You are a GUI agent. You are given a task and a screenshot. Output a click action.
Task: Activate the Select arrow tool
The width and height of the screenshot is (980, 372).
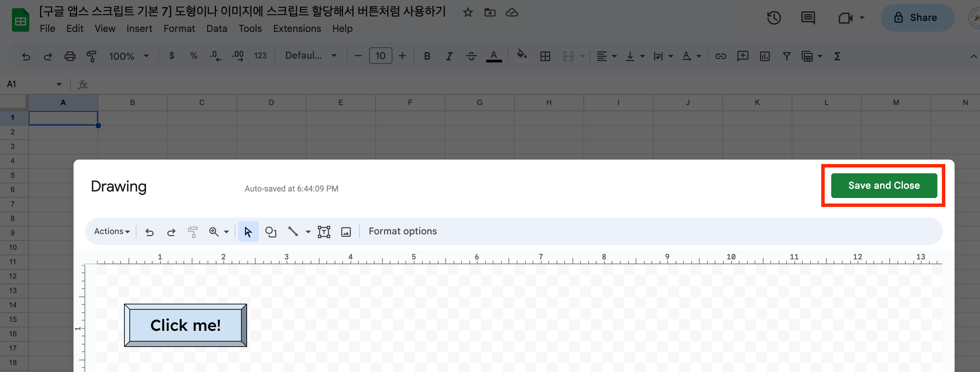[248, 231]
